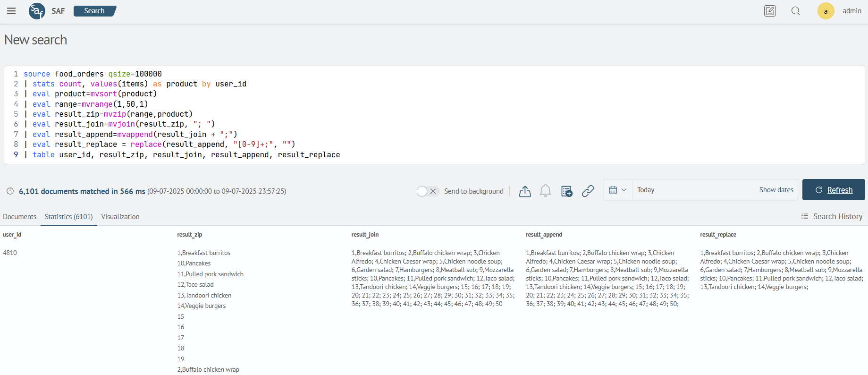Click the Show dates link
868x375 pixels.
click(x=776, y=190)
